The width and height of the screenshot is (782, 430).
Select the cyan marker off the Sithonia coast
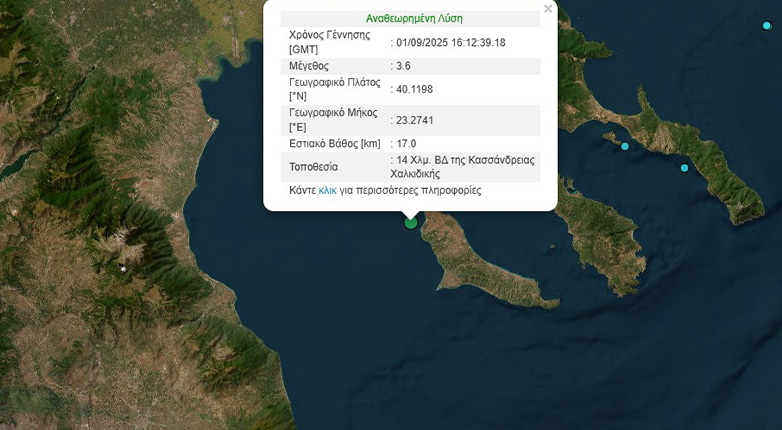pos(684,168)
